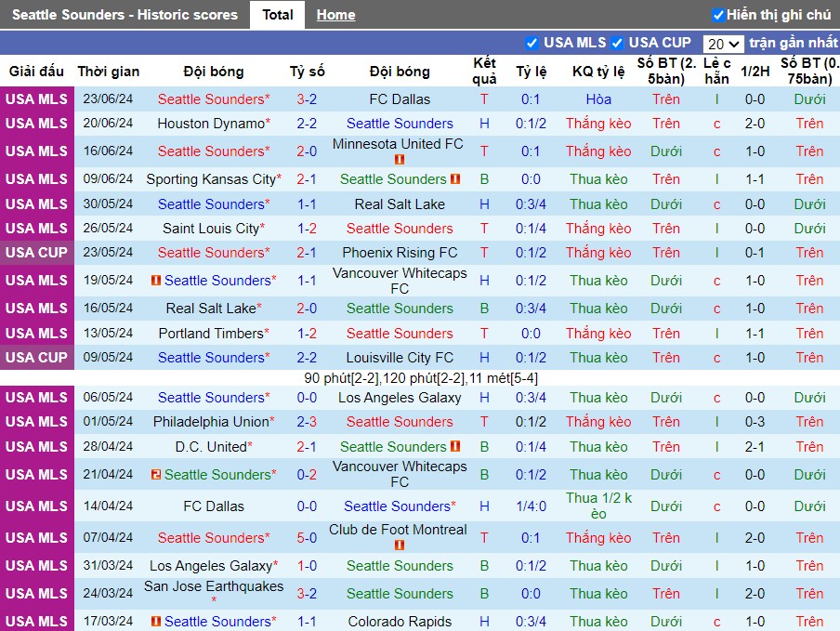Click the Tỷ số column header
This screenshot has width=840, height=631.
(307, 72)
